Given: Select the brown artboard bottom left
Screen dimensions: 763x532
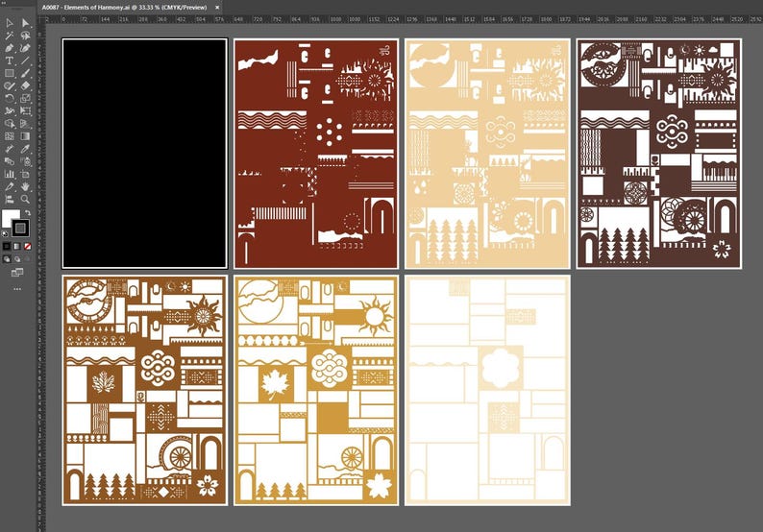Looking at the screenshot, I should 144,391.
